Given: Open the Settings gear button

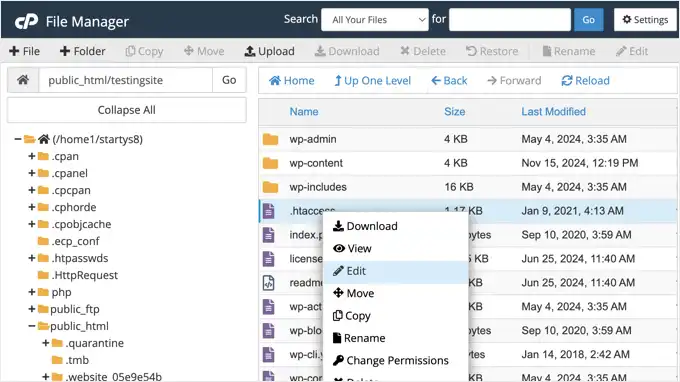Looking at the screenshot, I should pos(645,20).
